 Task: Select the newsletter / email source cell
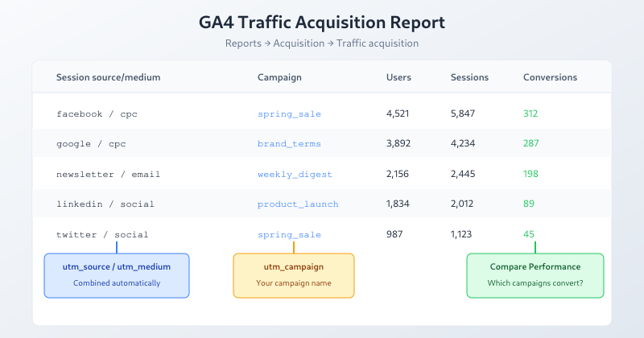pos(109,174)
